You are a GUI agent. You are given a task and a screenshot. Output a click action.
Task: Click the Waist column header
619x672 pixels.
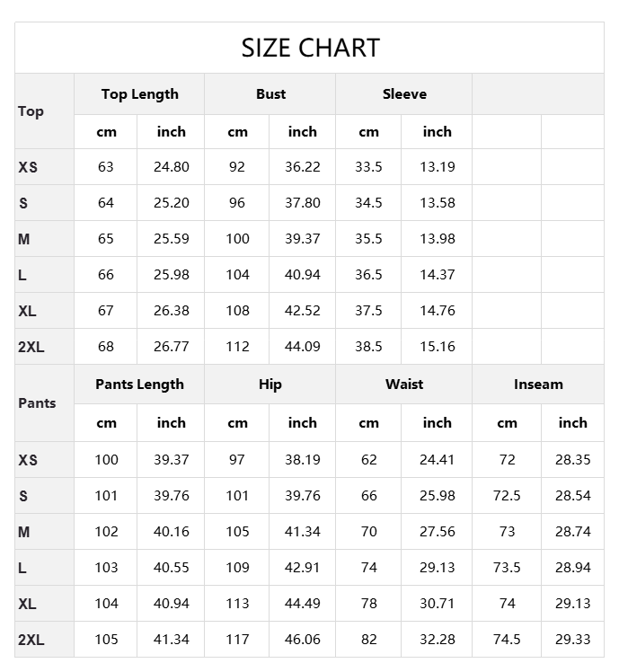point(404,385)
